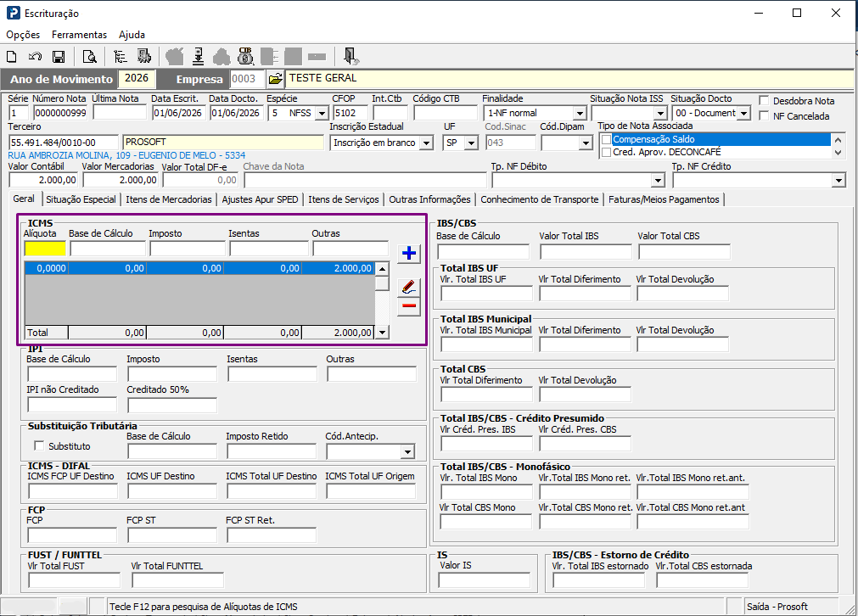Open Situação Nota ISS dropdown

pos(660,113)
